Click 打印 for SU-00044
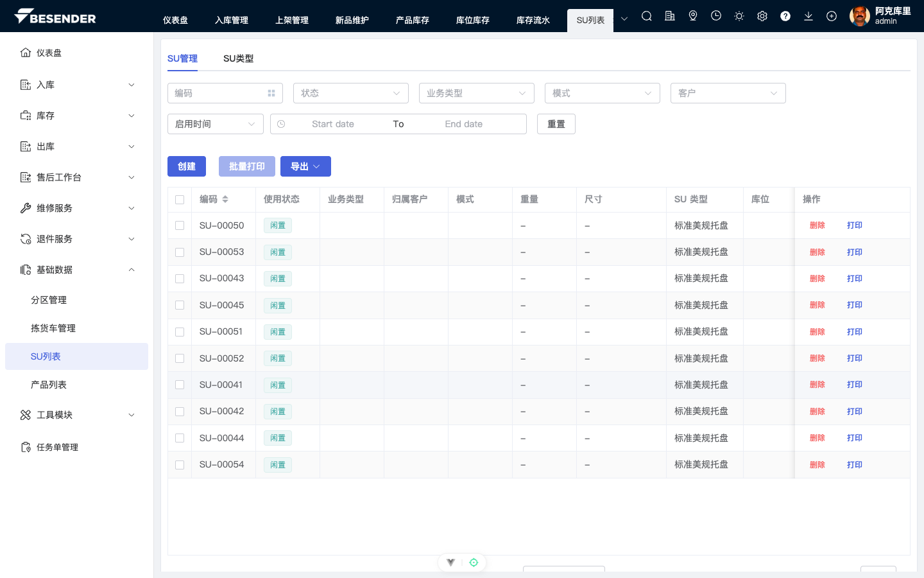Image resolution: width=924 pixels, height=578 pixels. click(x=855, y=438)
